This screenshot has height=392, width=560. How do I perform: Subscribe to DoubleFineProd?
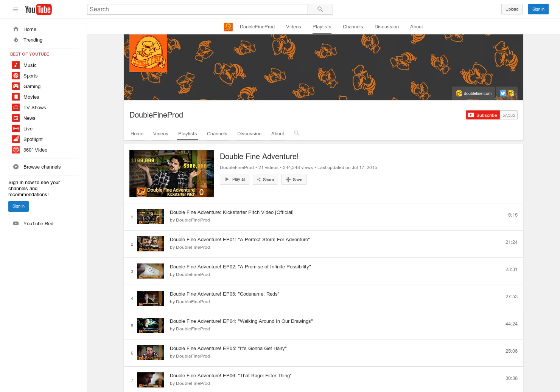482,115
